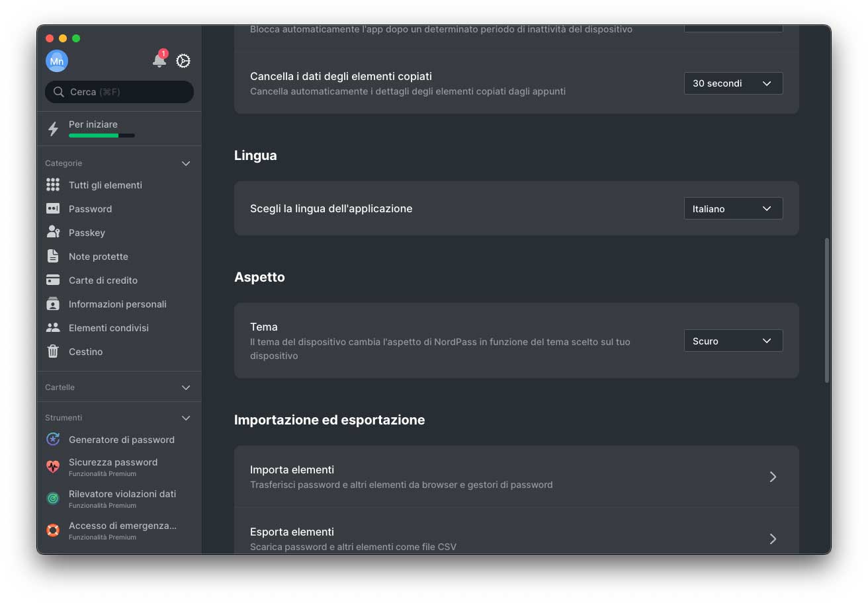The height and width of the screenshot is (603, 868).
Task: Open the notifications bell icon
Action: (x=159, y=61)
